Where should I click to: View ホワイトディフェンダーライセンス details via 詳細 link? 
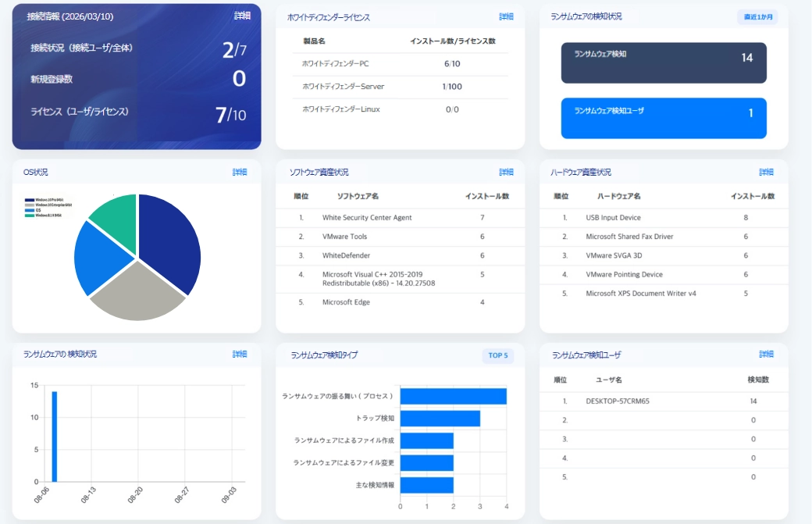pos(507,16)
